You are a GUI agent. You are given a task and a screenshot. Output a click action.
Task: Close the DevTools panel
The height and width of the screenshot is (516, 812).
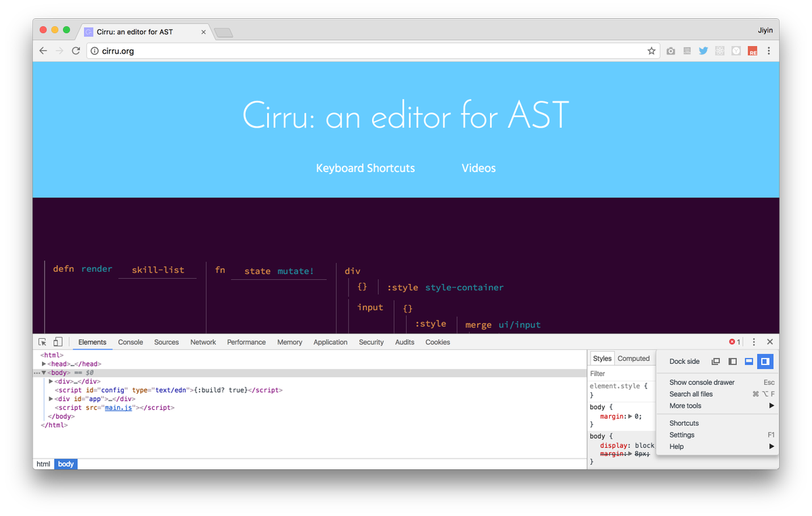click(769, 342)
